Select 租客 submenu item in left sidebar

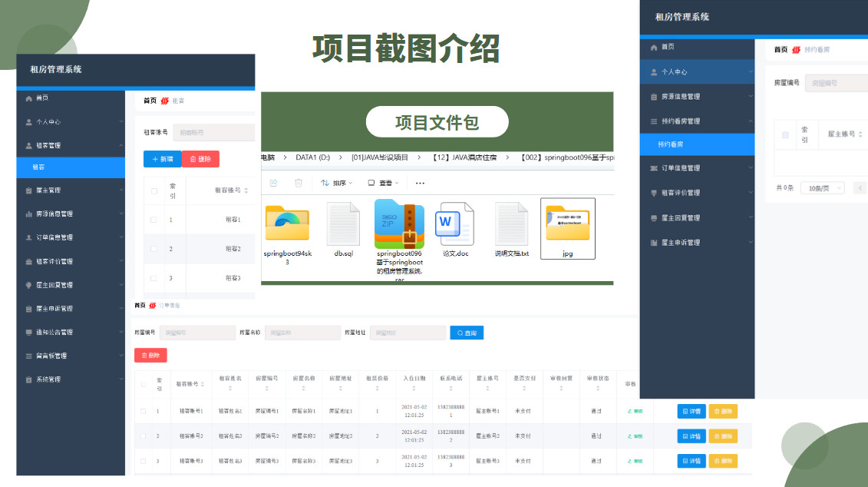(x=71, y=167)
